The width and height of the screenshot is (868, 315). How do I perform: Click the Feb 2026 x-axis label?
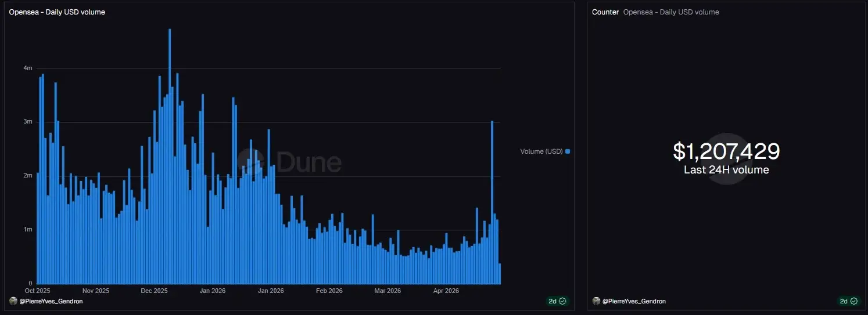coord(328,291)
